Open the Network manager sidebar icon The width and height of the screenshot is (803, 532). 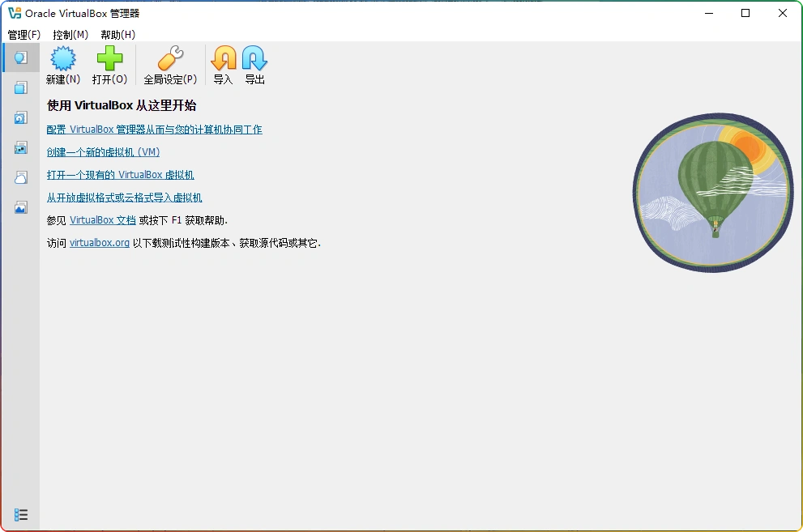(x=20, y=147)
